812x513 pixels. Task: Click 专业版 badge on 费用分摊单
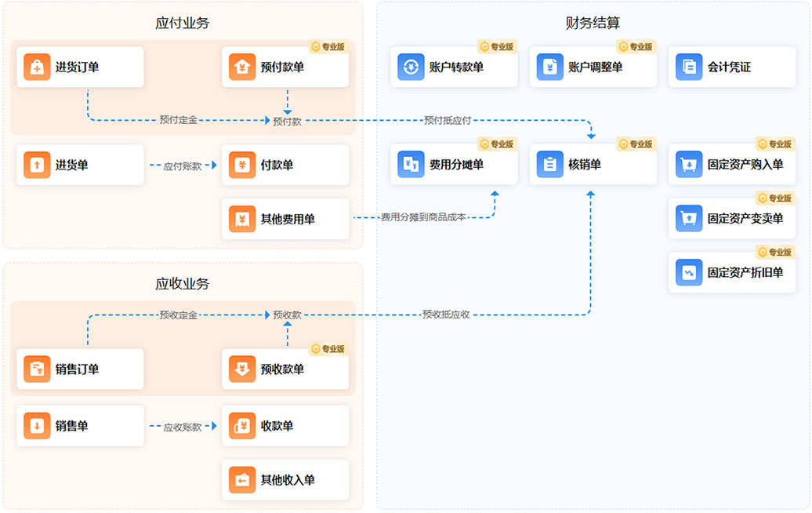click(497, 144)
